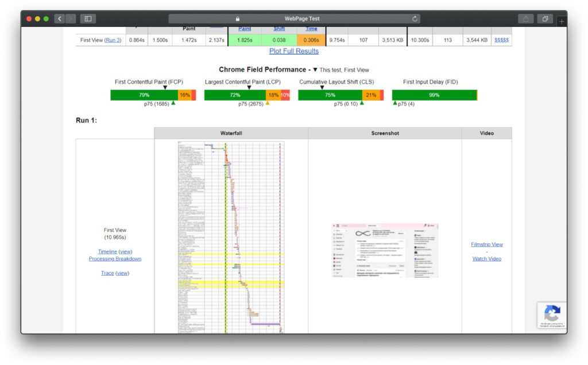The height and width of the screenshot is (365, 588).
Task: Click the show tab overview icon
Action: pos(545,19)
